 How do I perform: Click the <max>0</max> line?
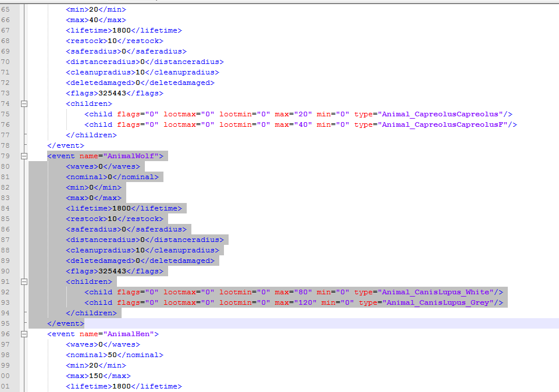click(x=94, y=198)
